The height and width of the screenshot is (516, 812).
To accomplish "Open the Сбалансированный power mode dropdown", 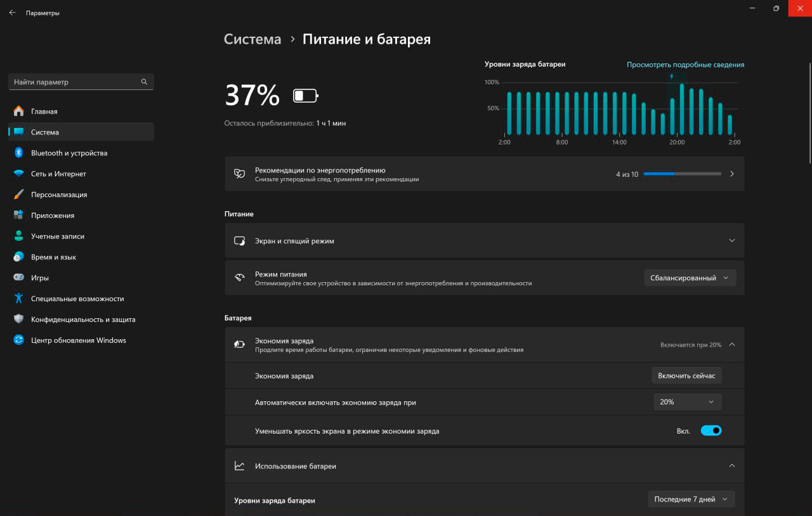I will pos(690,278).
